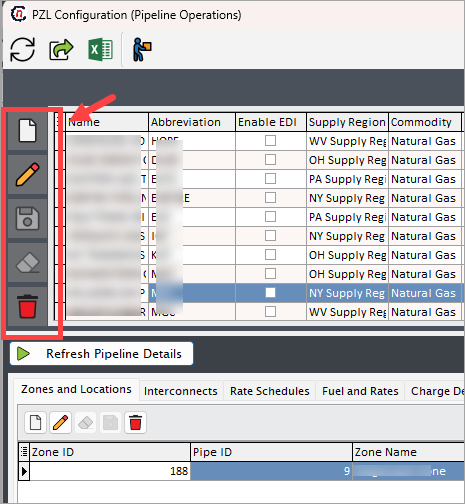The height and width of the screenshot is (504, 465).
Task: Sort by Supply Region column header
Action: 347,122
